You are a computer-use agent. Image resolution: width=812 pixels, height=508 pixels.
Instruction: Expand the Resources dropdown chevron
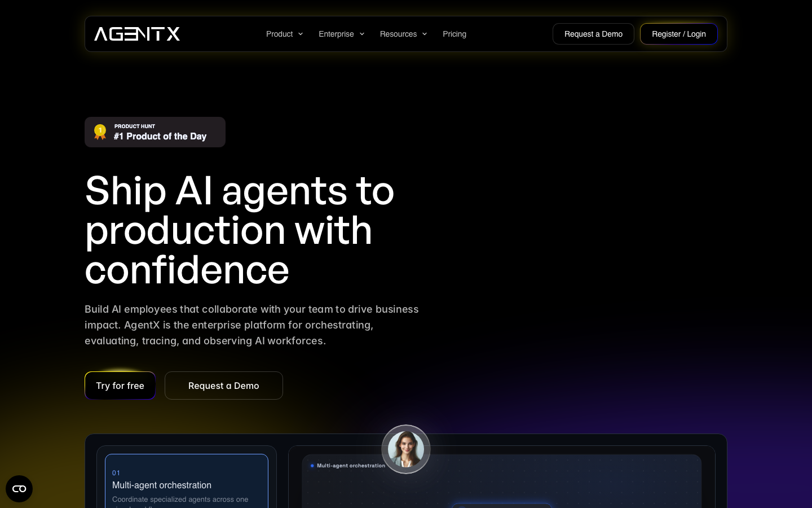pyautogui.click(x=425, y=34)
